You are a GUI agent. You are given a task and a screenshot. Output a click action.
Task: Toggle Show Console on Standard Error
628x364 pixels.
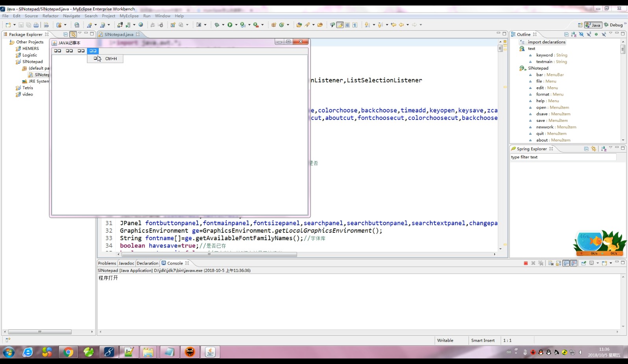[x=574, y=263]
